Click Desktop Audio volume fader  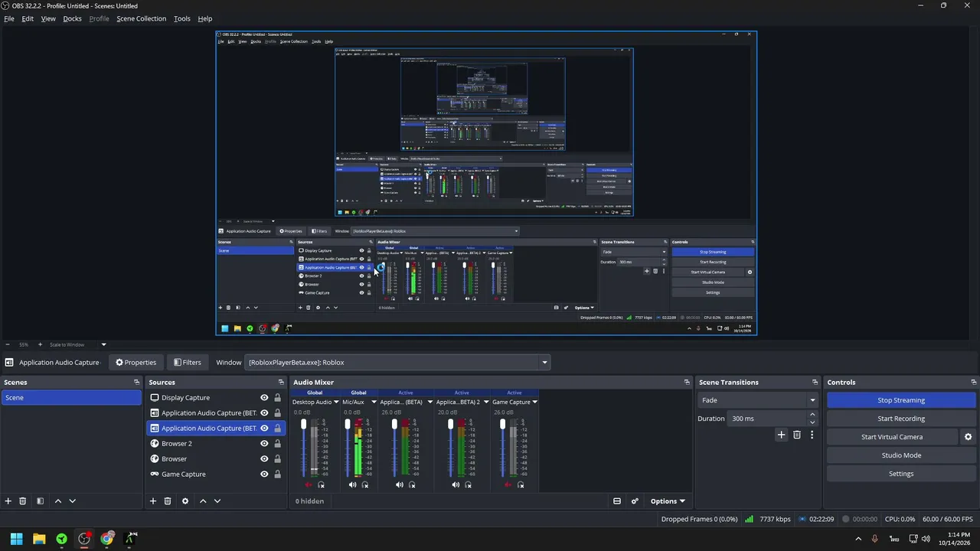[304, 424]
